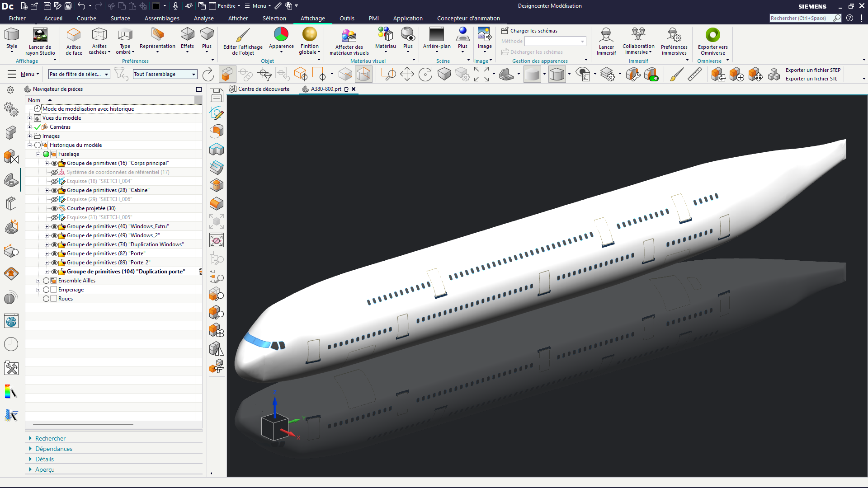Switch to the PMI tab
The width and height of the screenshot is (868, 488).
374,19
